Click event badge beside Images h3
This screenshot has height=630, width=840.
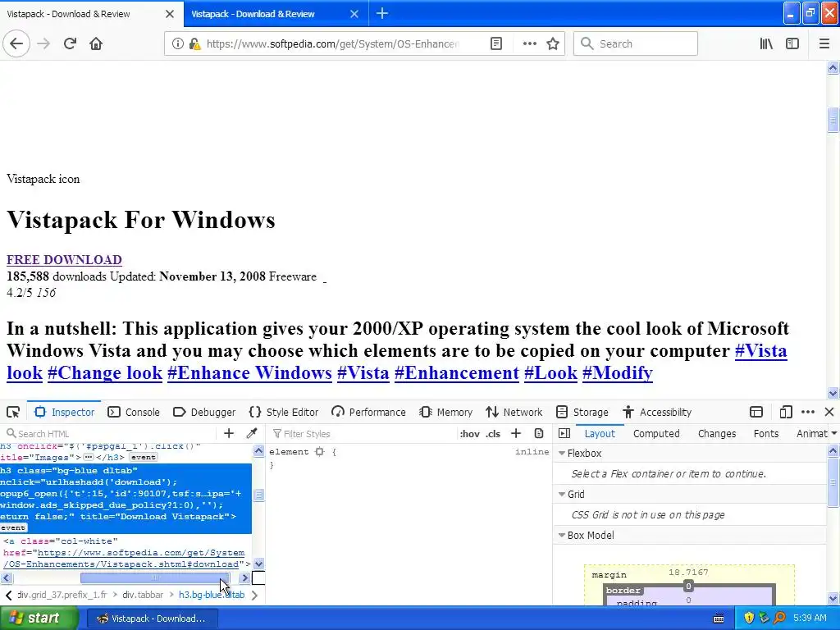click(x=143, y=458)
